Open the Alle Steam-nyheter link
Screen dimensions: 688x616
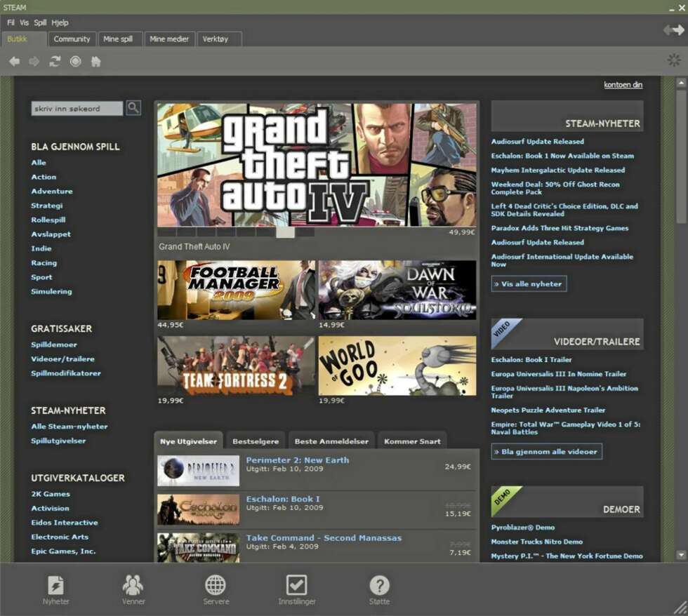click(x=70, y=426)
